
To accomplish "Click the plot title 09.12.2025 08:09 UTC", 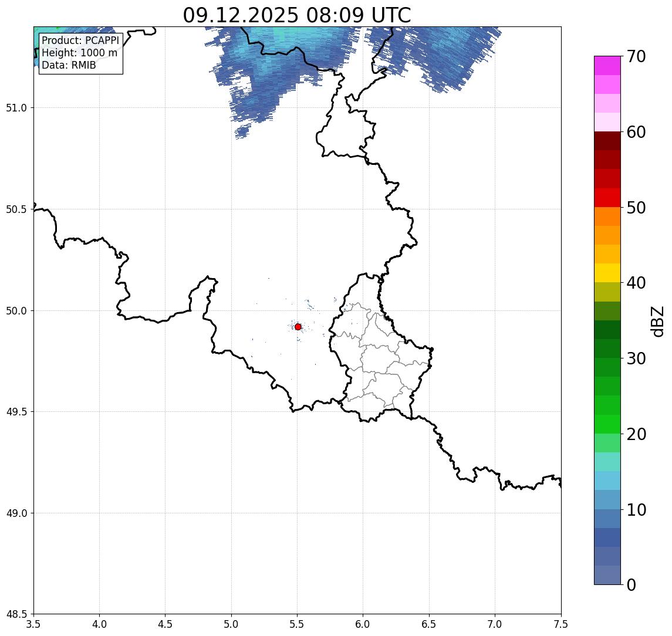I will pos(297,15).
